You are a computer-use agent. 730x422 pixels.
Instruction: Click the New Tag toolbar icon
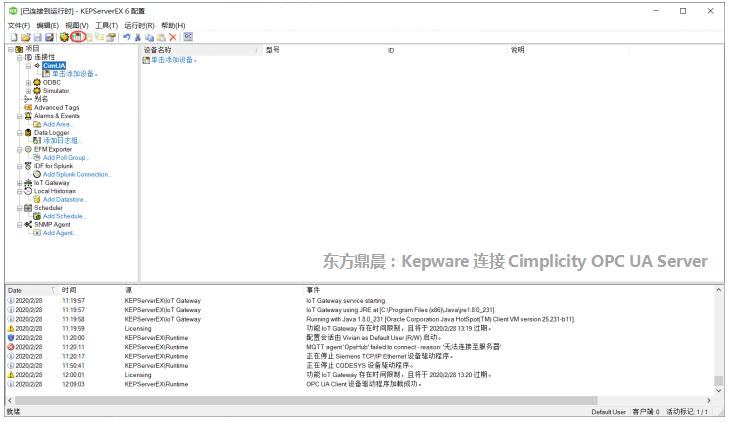99,37
